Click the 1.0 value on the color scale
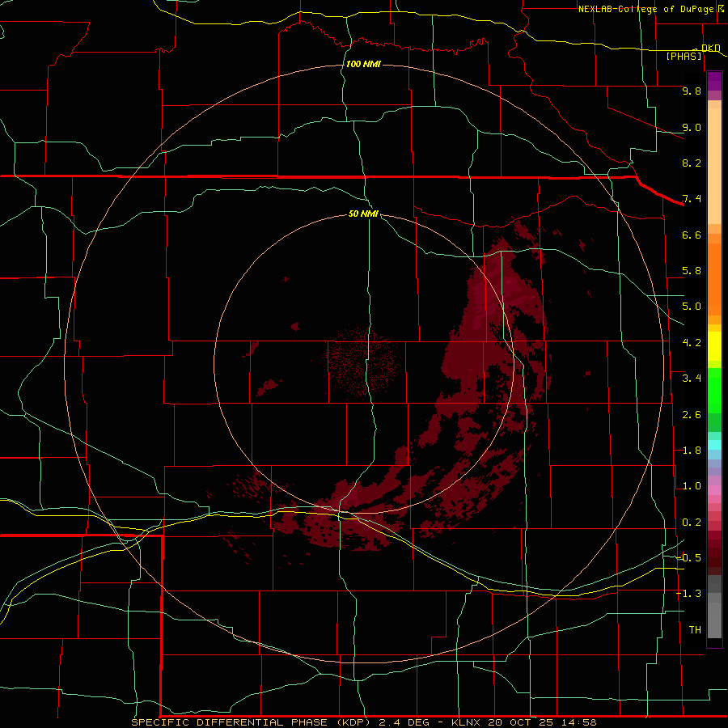 [692, 486]
